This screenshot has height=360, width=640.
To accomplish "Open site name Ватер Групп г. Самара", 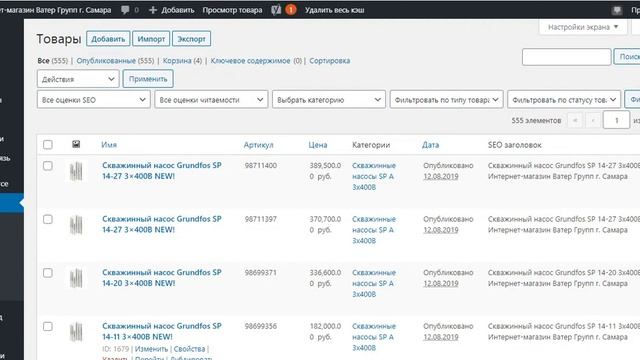I will [56, 10].
